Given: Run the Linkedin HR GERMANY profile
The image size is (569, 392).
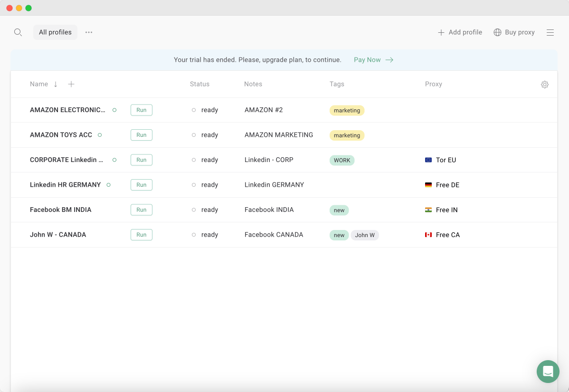Looking at the screenshot, I should point(142,185).
